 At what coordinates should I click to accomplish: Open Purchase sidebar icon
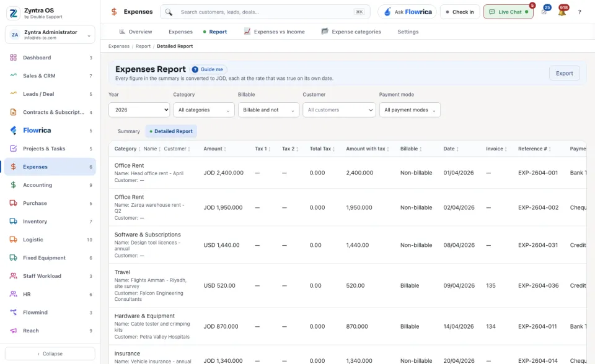[x=13, y=203]
